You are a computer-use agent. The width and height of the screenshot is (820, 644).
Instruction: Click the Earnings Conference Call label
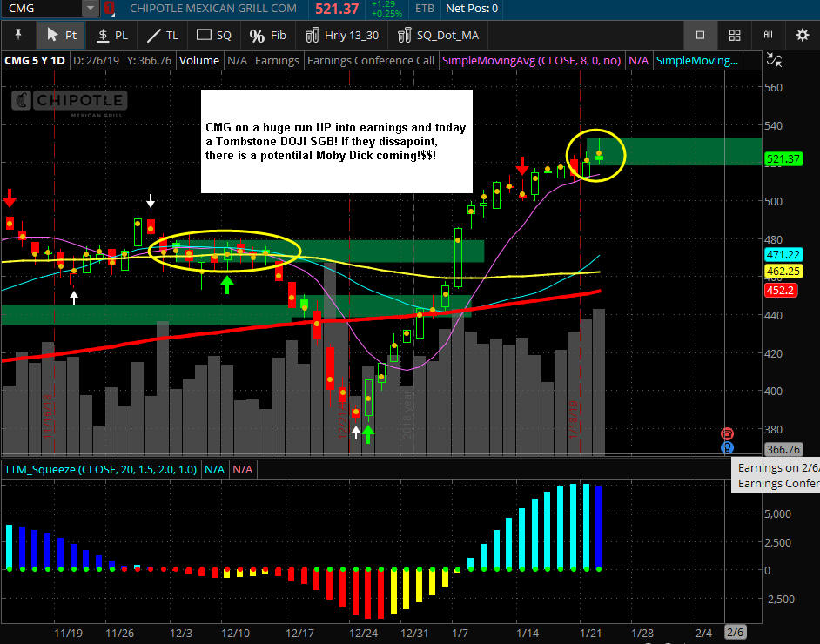tap(371, 61)
